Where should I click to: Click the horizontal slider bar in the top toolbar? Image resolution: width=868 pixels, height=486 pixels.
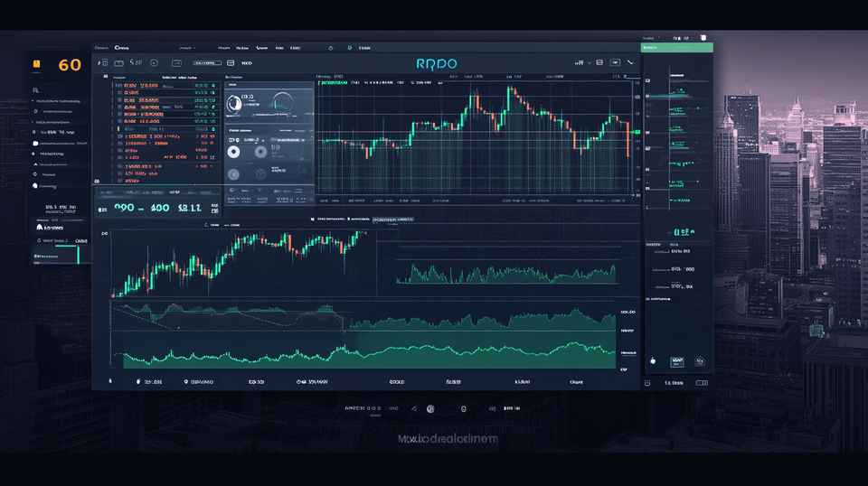pyautogui.click(x=206, y=63)
